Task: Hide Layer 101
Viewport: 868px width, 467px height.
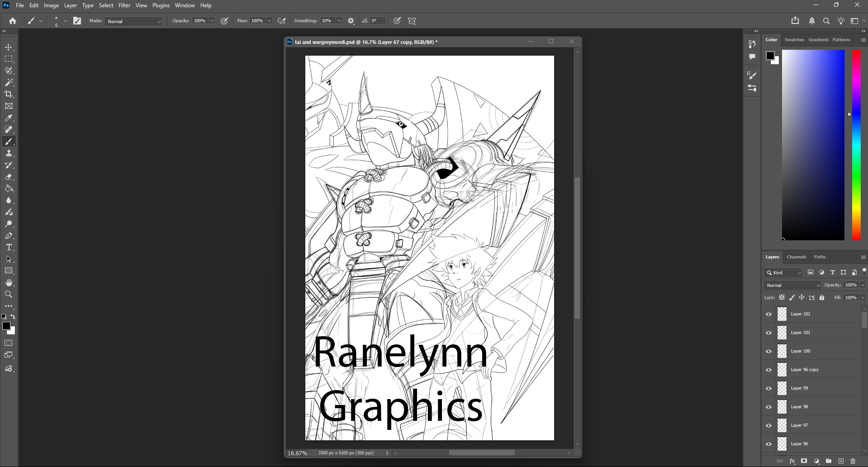Action: pos(768,333)
